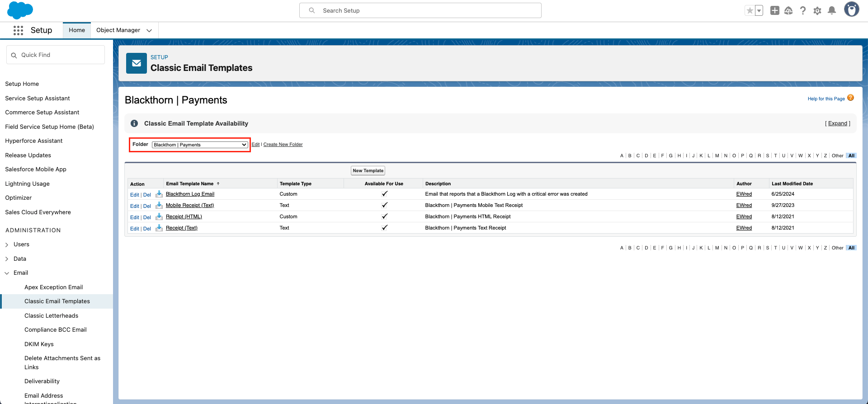Click the Create New Folder link
Image resolution: width=868 pixels, height=404 pixels.
click(283, 145)
